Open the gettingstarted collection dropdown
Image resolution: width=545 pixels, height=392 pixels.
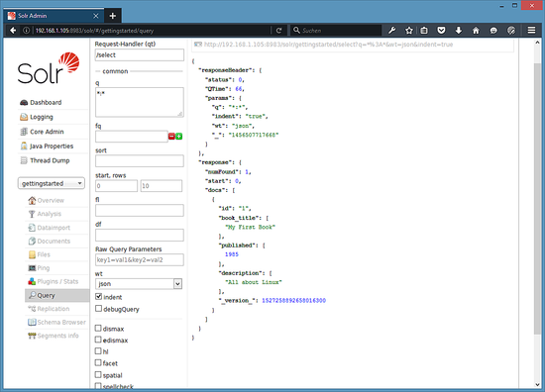pos(52,183)
